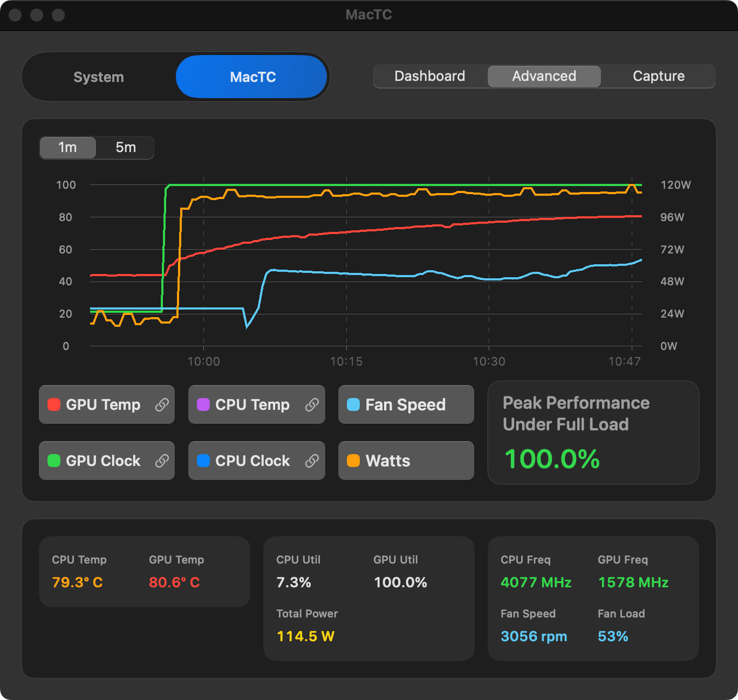Select the blue Fan Speed color dot

[x=353, y=404]
